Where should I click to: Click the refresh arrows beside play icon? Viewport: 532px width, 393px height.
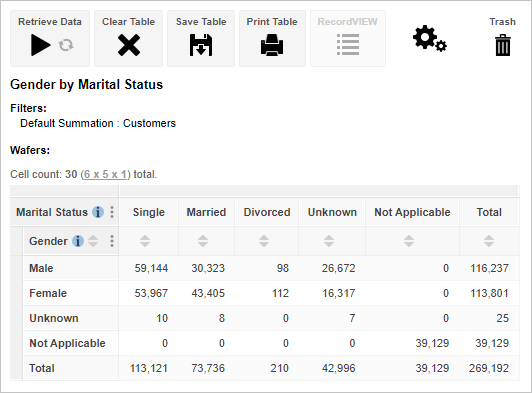click(x=66, y=45)
